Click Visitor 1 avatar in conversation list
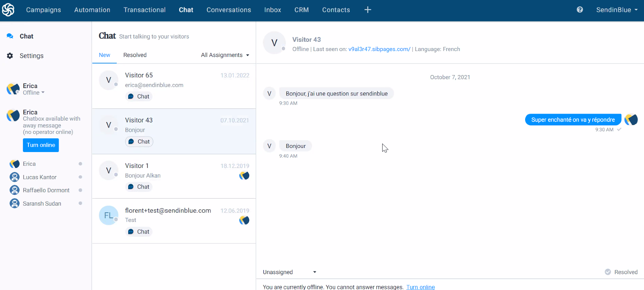The image size is (644, 290). 109,171
